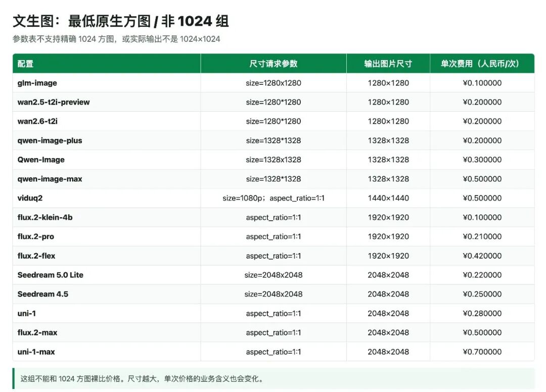This screenshot has width=546, height=392.
Task: Click ¥0.500000 price in qwen-image-max row
Action: [x=482, y=179]
